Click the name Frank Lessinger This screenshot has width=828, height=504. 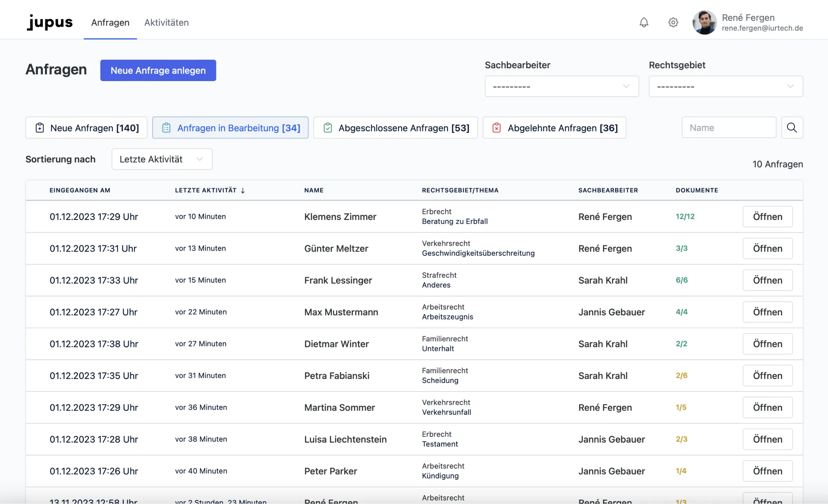(338, 281)
